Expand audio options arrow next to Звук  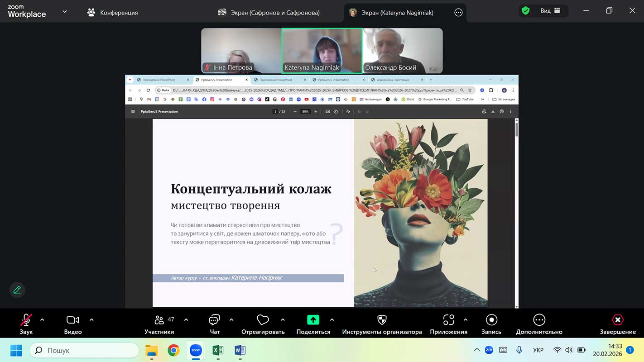pyautogui.click(x=42, y=320)
